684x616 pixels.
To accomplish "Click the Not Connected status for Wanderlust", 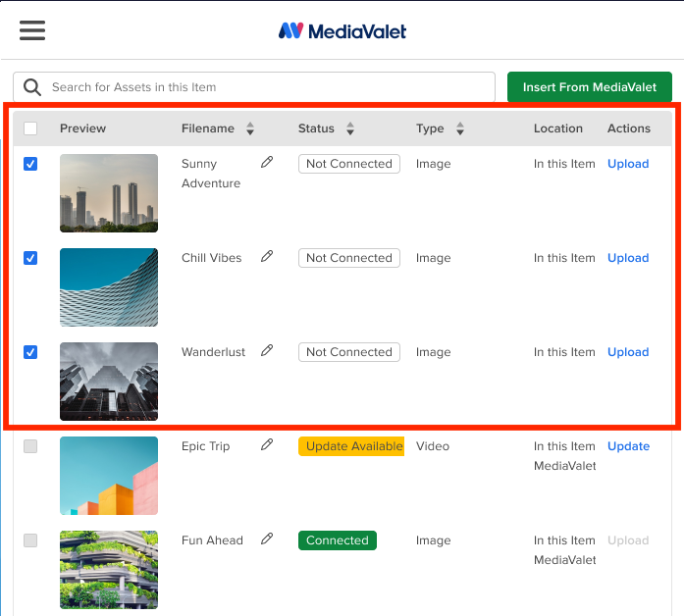I will (349, 352).
